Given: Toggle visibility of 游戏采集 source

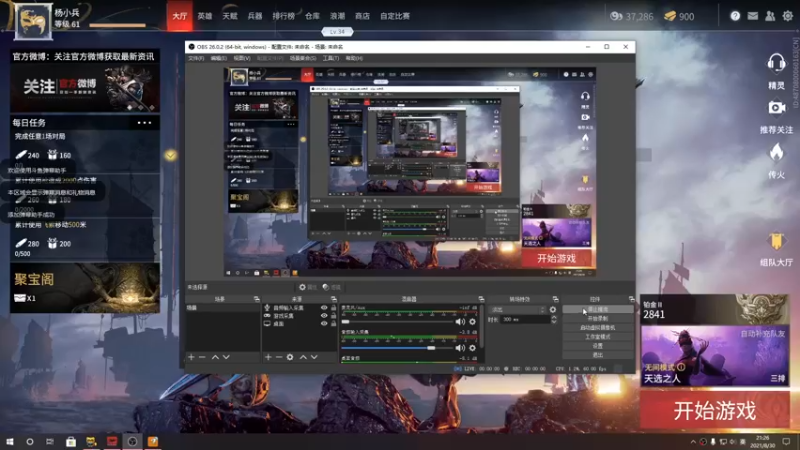Looking at the screenshot, I should click(324, 316).
